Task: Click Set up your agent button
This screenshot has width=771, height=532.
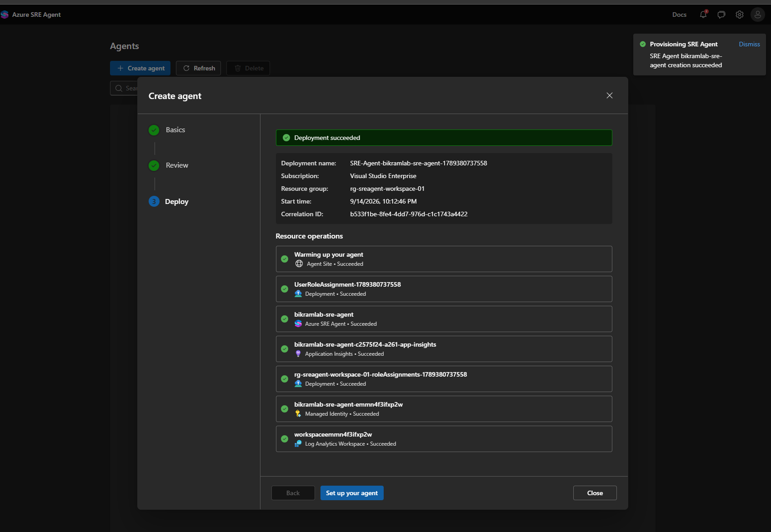Action: (352, 493)
